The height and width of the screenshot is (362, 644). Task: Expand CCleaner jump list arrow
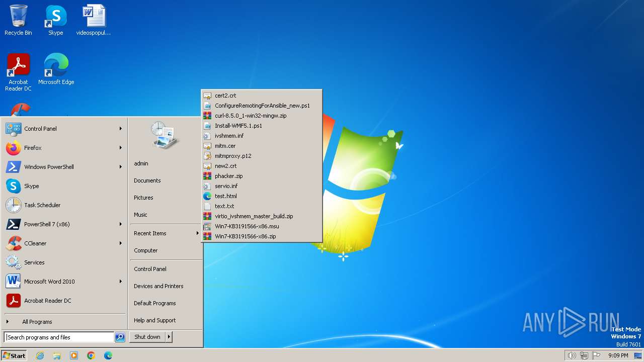coord(121,243)
